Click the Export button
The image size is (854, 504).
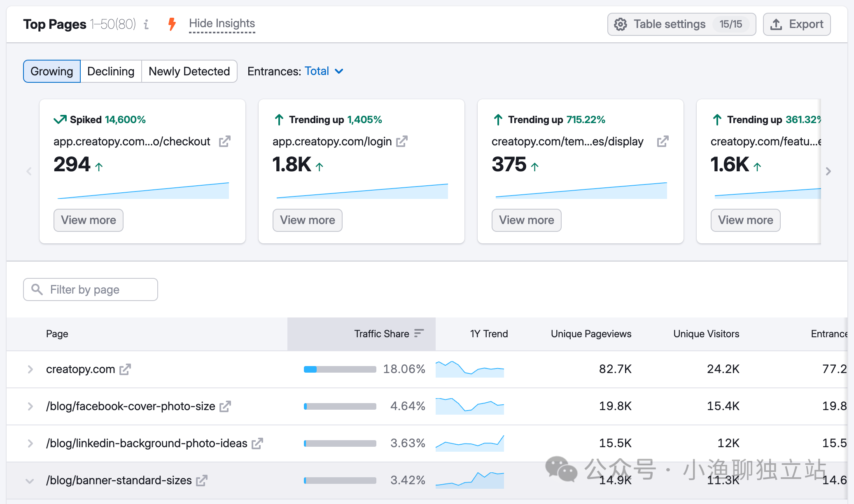click(797, 24)
